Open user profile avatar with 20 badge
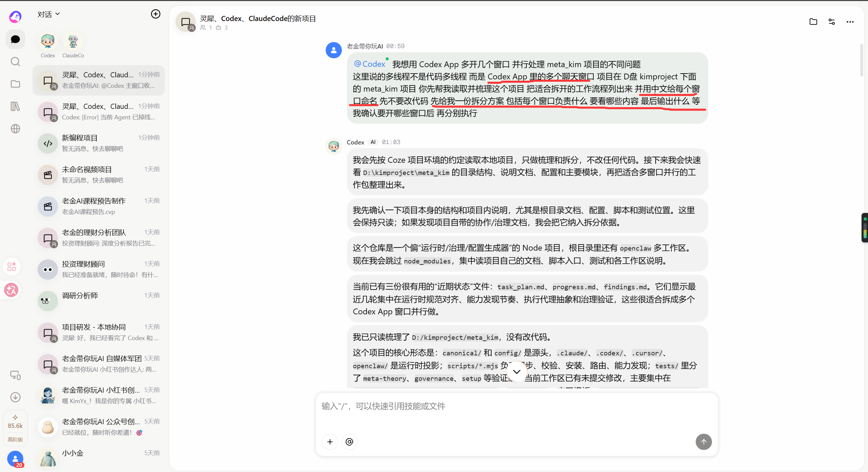This screenshot has width=868, height=472. 15,459
